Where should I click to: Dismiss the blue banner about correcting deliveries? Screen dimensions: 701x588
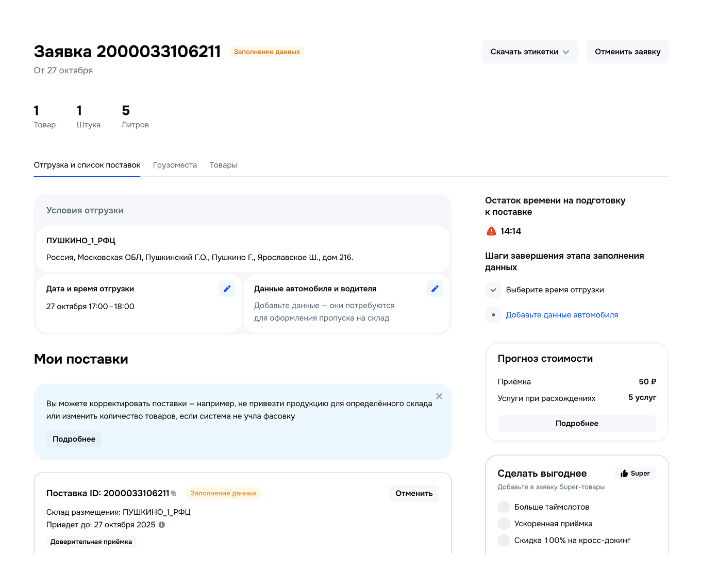pos(439,396)
